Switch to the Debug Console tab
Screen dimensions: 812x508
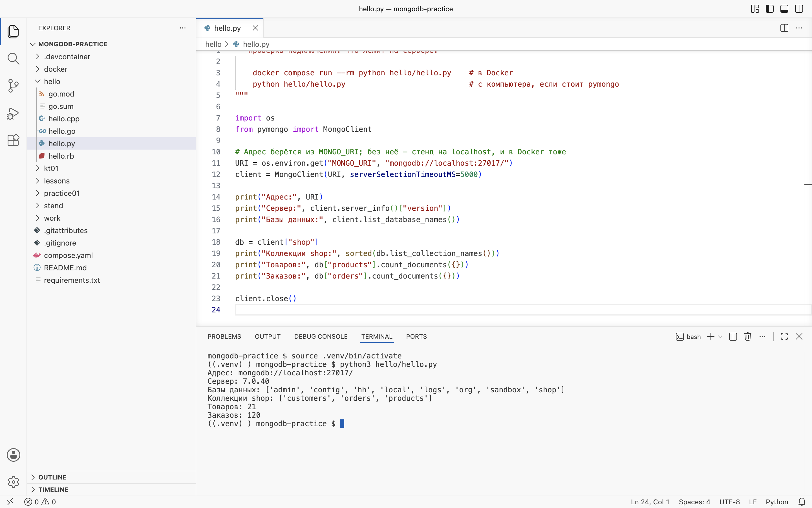pyautogui.click(x=321, y=336)
